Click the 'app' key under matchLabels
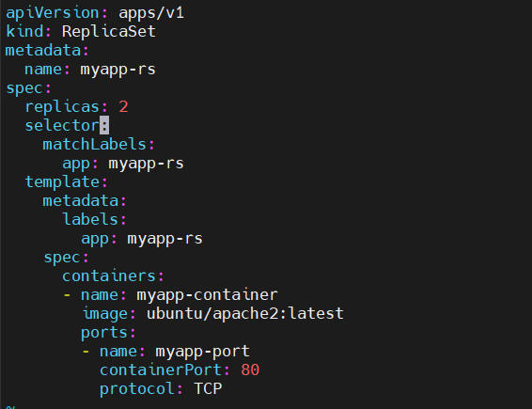Image resolution: width=532 pixels, height=409 pixels. tap(76, 164)
